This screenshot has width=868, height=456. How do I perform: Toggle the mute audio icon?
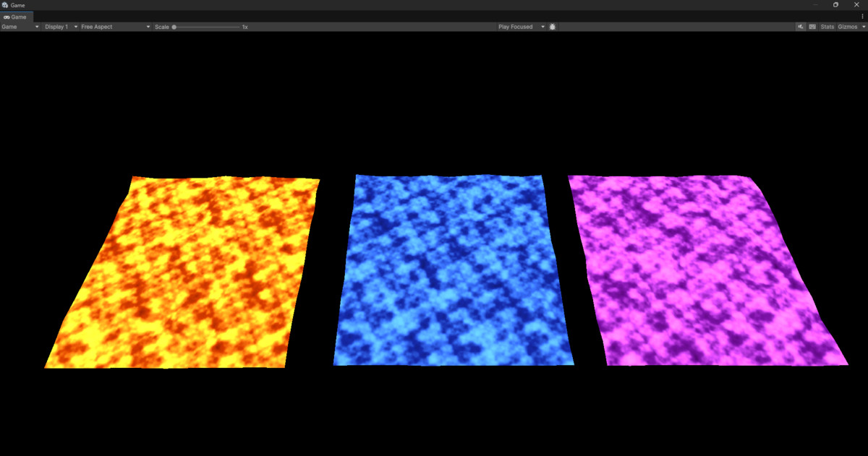tap(801, 27)
